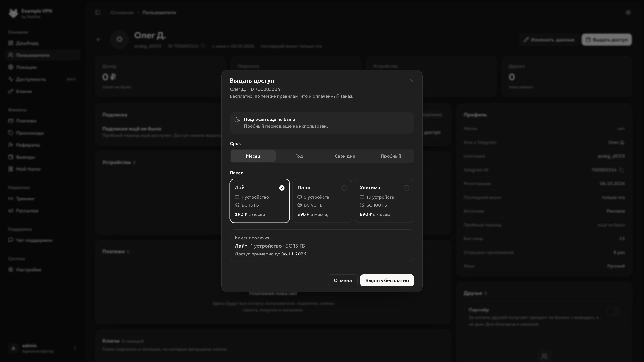This screenshot has width=644, height=362.
Task: Copy Telegram ID 700005314 in Профиль panel
Action: click(x=621, y=170)
